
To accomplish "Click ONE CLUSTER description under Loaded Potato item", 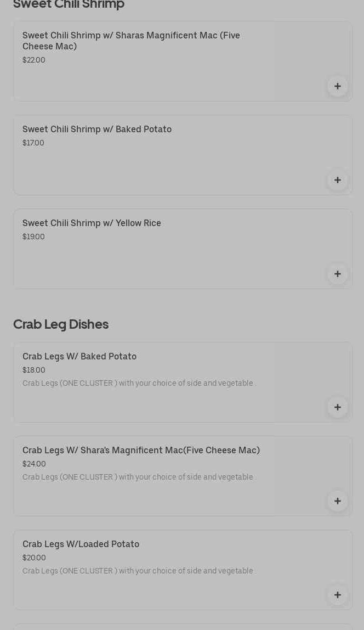I will [x=138, y=571].
